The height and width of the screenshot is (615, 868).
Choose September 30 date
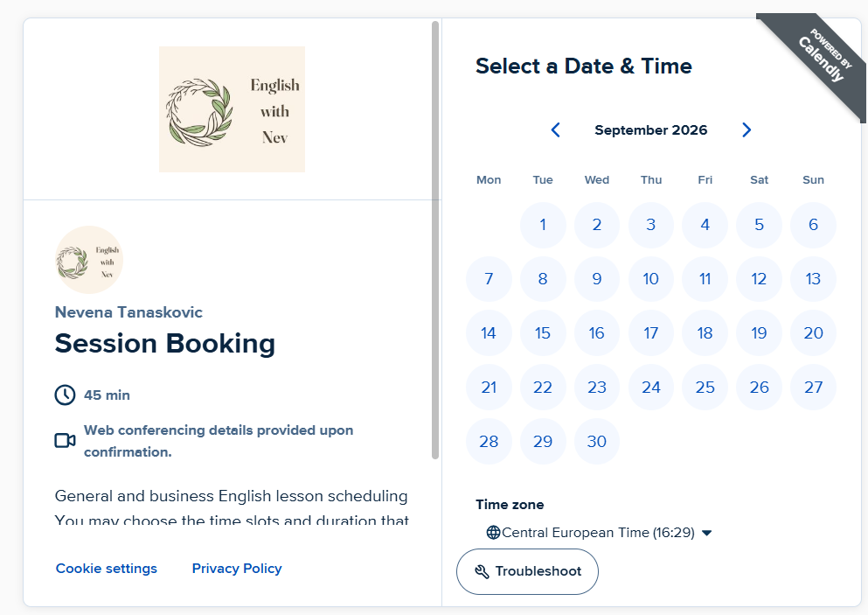[x=597, y=442]
